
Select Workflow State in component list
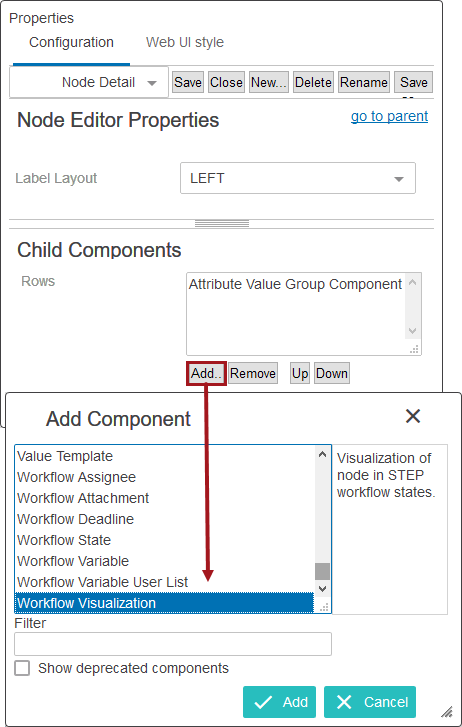pyautogui.click(x=64, y=540)
